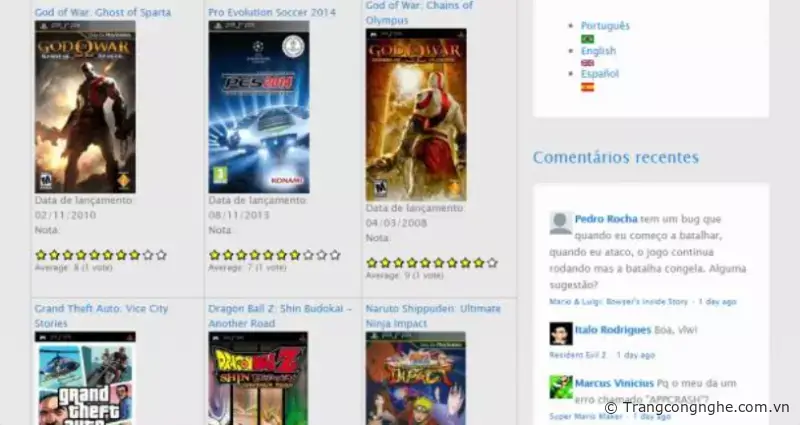Click the Spain flag icon under Español
Screen dimensions: 800x425
pos(587,87)
